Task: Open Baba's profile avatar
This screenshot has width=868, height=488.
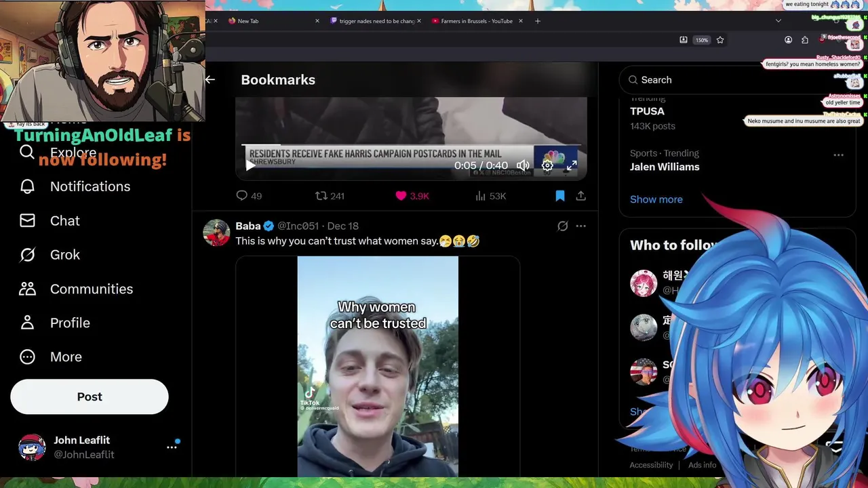Action: (216, 232)
